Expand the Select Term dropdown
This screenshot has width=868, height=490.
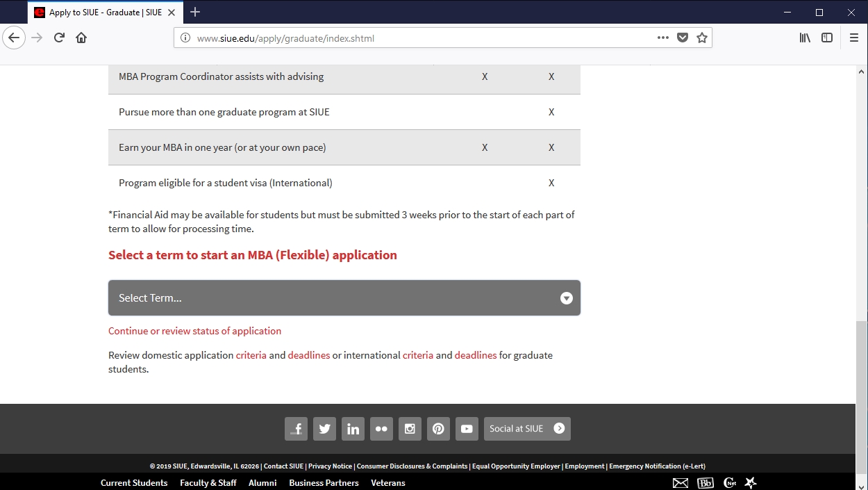(x=344, y=298)
